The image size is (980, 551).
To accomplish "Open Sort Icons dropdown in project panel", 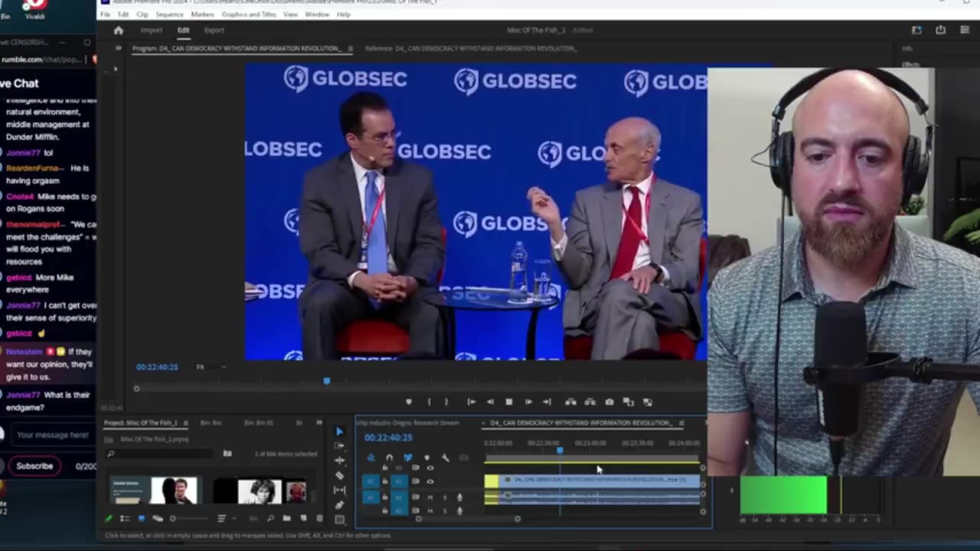I will click(225, 518).
